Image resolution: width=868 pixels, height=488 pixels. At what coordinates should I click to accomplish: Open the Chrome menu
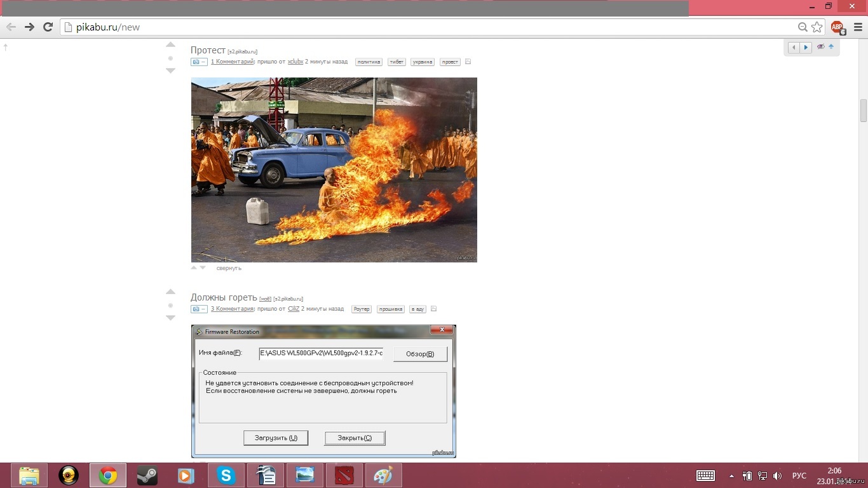[858, 27]
